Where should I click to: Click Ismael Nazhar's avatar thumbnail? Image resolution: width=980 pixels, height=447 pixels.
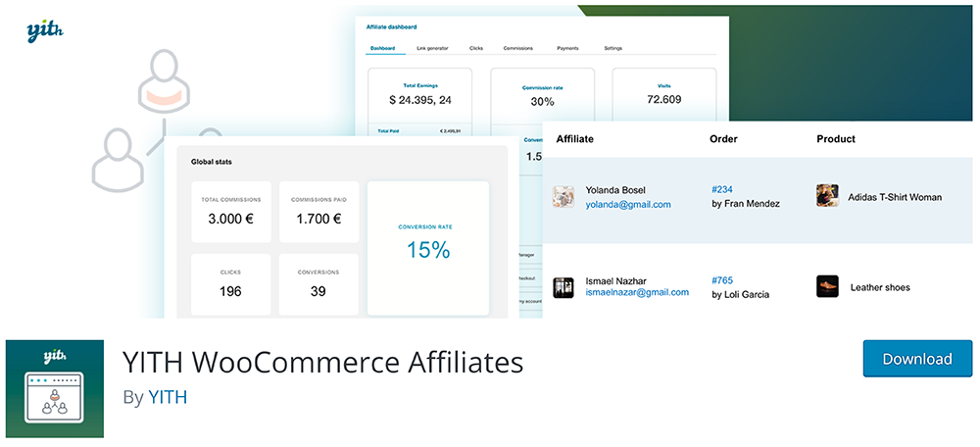pos(563,287)
